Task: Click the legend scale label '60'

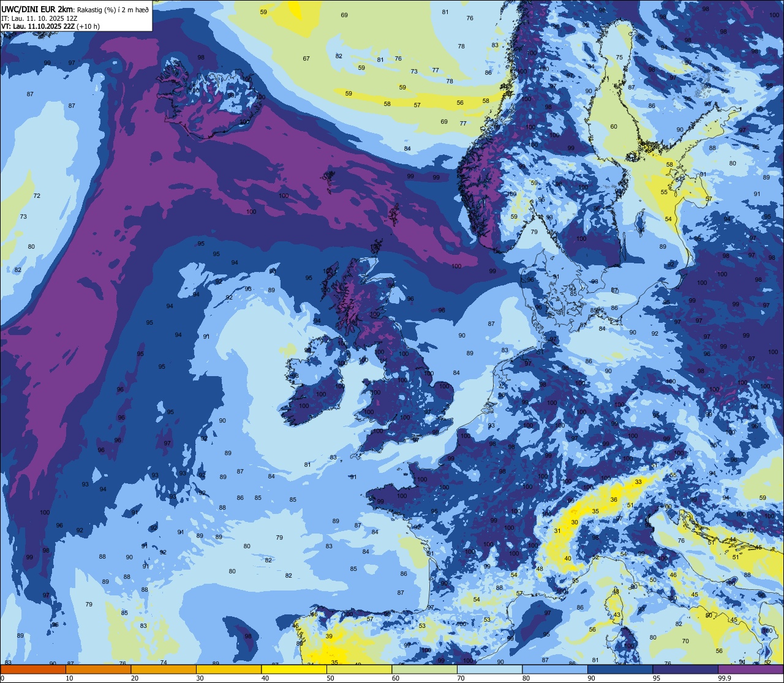Action: pos(396,678)
